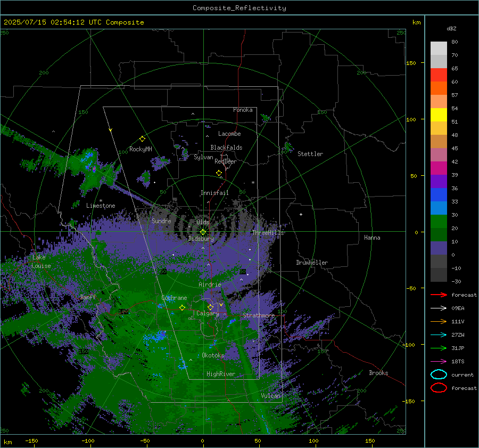Click the Brooks city label
Screen dimensions: 479x448
click(x=378, y=373)
